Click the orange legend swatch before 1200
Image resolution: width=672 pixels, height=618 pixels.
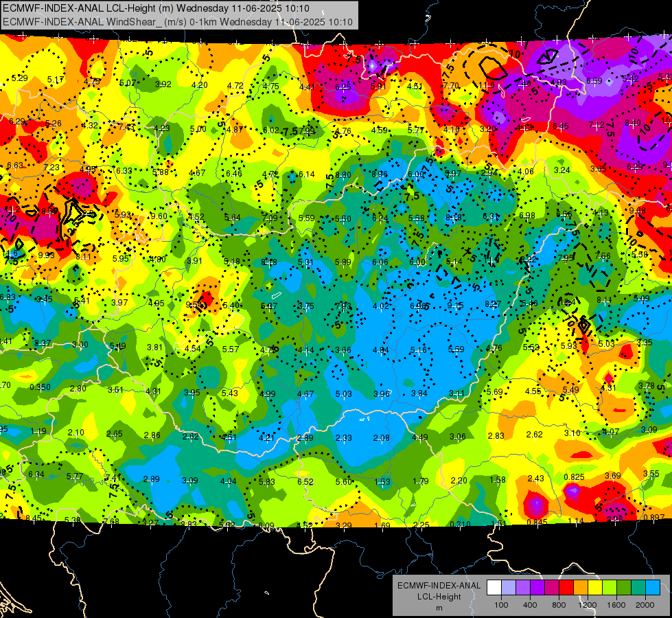tap(580, 588)
